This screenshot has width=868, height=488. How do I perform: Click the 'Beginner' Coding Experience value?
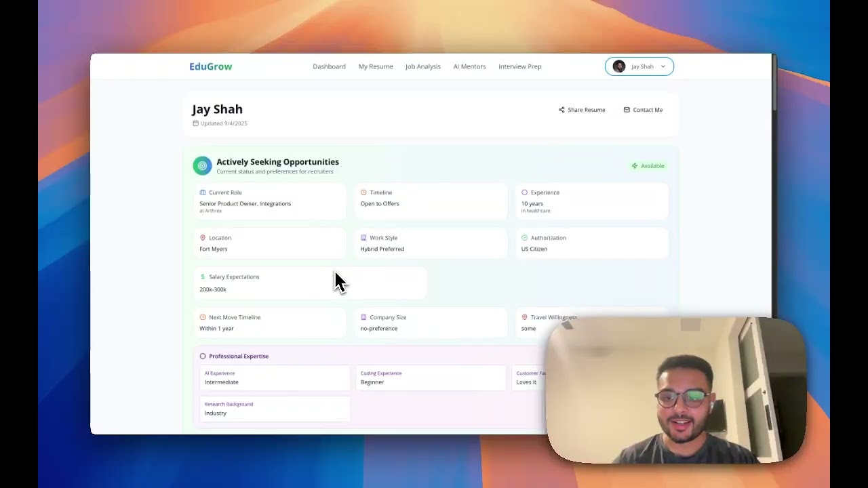click(372, 382)
